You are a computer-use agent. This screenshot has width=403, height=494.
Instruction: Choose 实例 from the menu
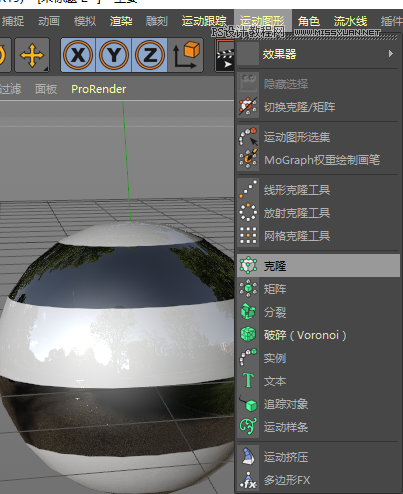point(318,358)
